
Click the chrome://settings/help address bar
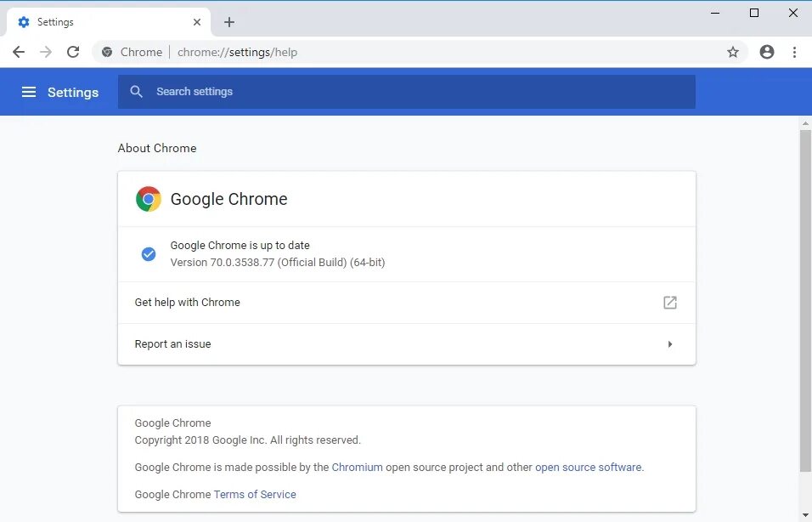[425, 52]
